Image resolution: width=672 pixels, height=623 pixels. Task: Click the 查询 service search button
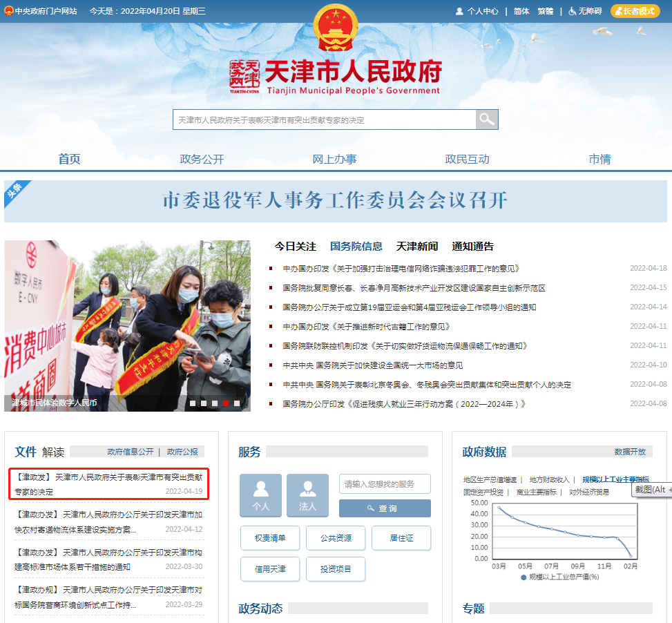coord(385,508)
